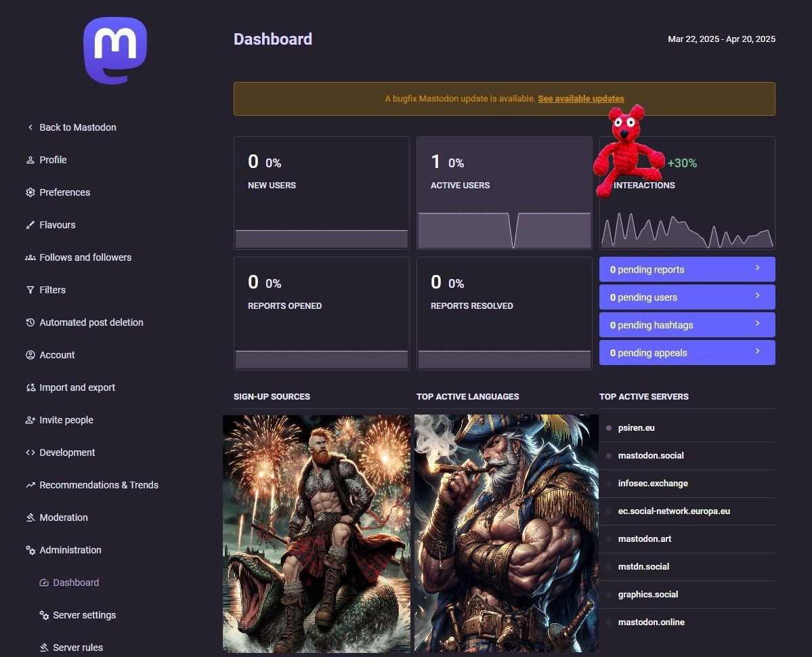Click the Server settings gears icon
Image resolution: width=812 pixels, height=657 pixels.
43,616
